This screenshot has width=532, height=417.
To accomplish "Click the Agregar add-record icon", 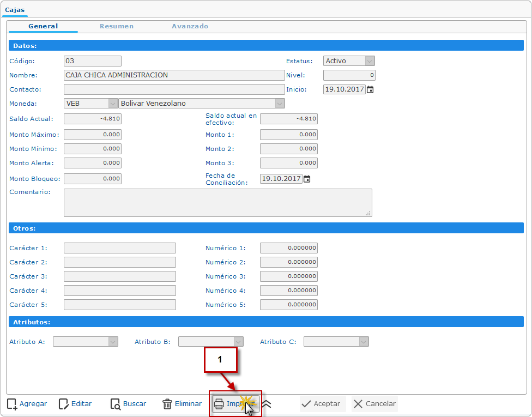I will pos(12,404).
